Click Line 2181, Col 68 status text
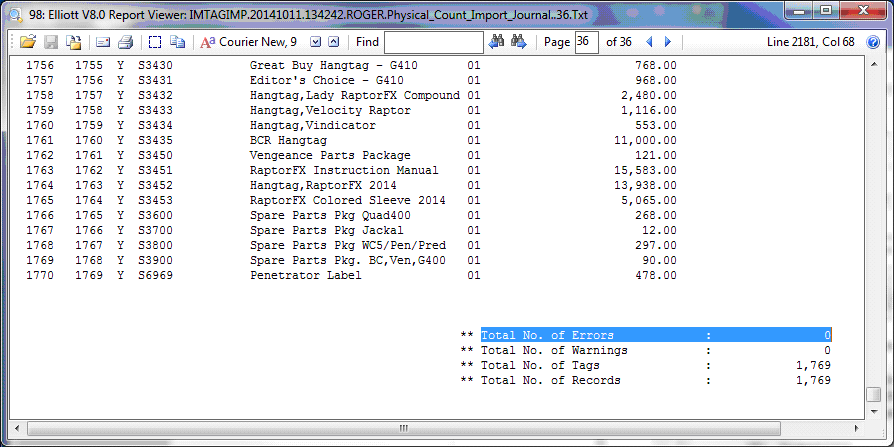The height and width of the screenshot is (447, 894). (x=811, y=42)
